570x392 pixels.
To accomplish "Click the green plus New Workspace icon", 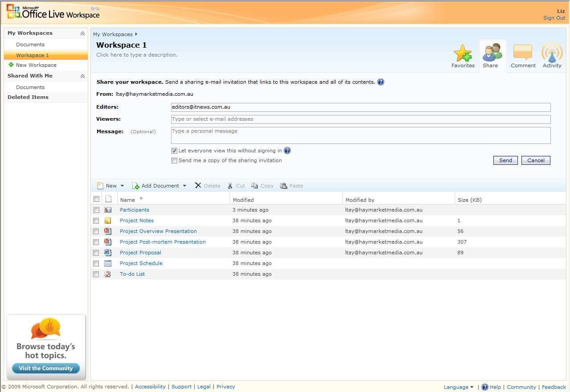I will [10, 65].
